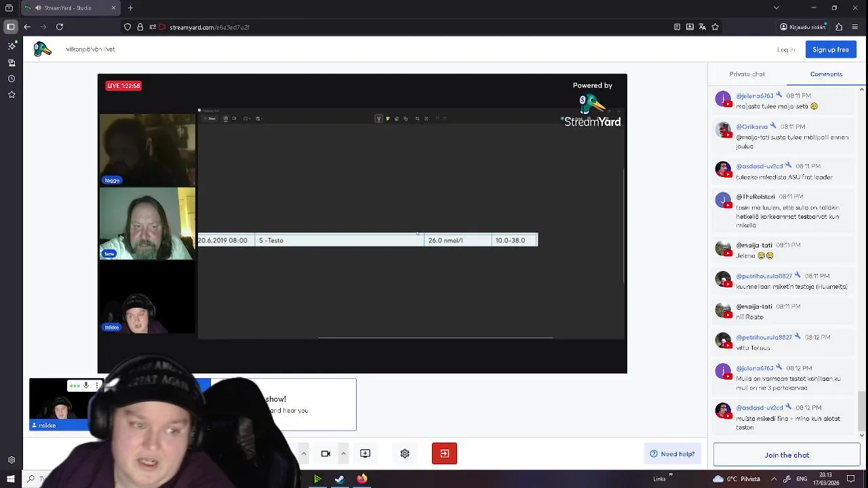Screen dimensions: 868x488
Task: Click the site padlock security icon
Action: pos(140,27)
